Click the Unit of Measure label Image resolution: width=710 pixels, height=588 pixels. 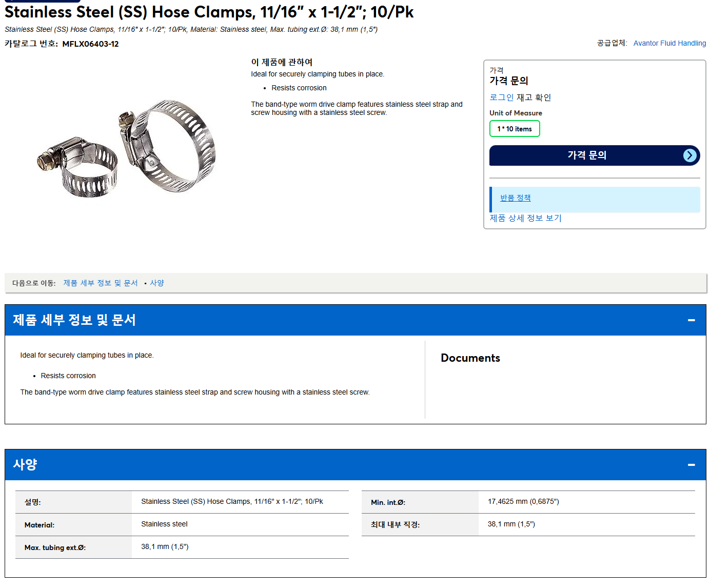[x=516, y=113]
